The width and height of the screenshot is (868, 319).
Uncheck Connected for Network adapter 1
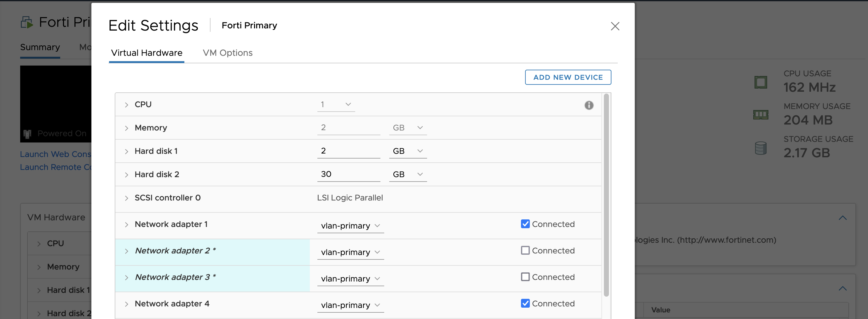coord(525,224)
